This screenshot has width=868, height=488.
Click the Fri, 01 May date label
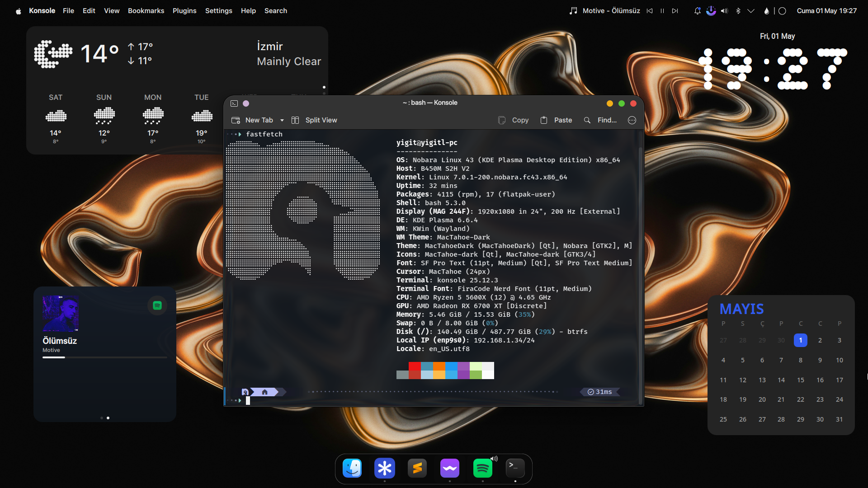(777, 36)
